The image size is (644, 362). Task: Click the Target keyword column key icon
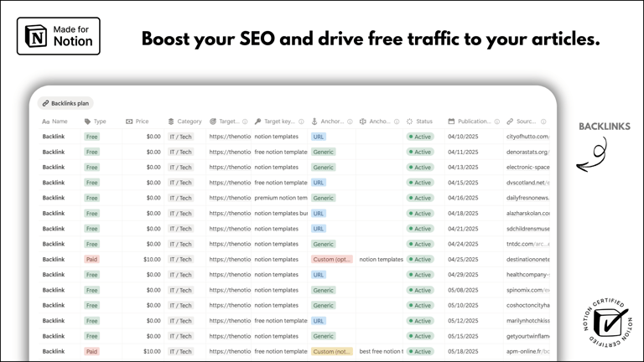point(257,122)
